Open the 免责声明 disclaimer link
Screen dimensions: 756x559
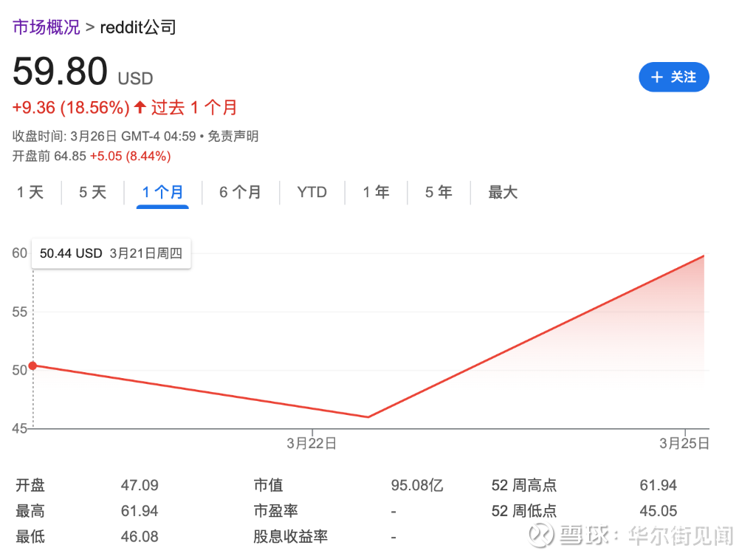click(x=233, y=137)
